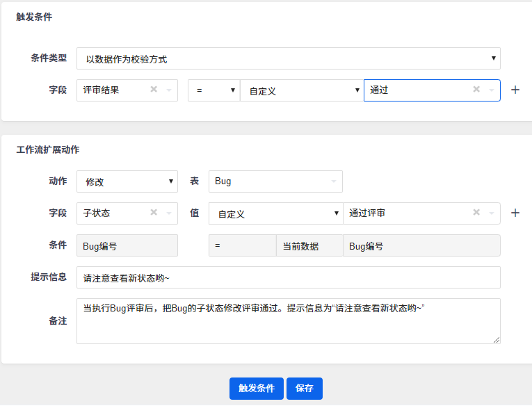Open the equals operator dropdown
The width and height of the screenshot is (532, 406).
(x=213, y=90)
